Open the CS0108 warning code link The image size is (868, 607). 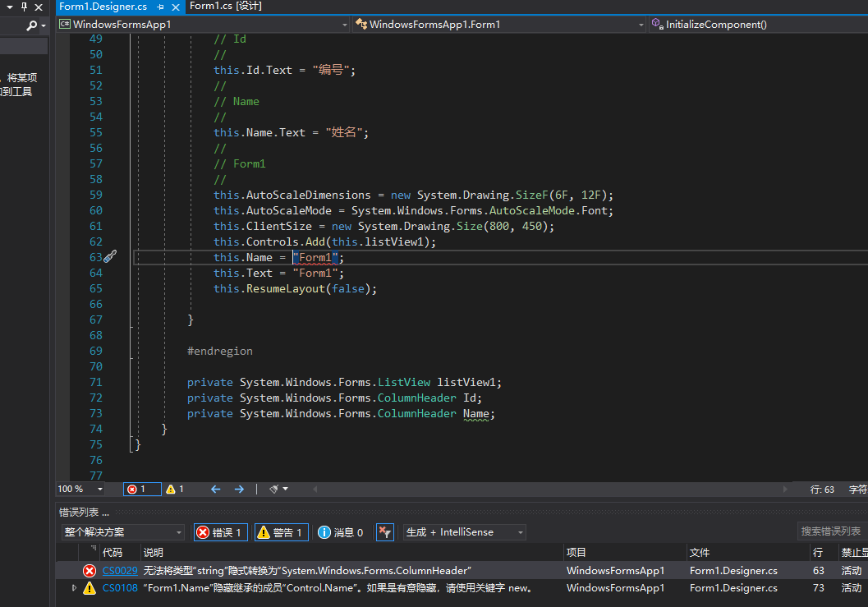pyautogui.click(x=120, y=587)
